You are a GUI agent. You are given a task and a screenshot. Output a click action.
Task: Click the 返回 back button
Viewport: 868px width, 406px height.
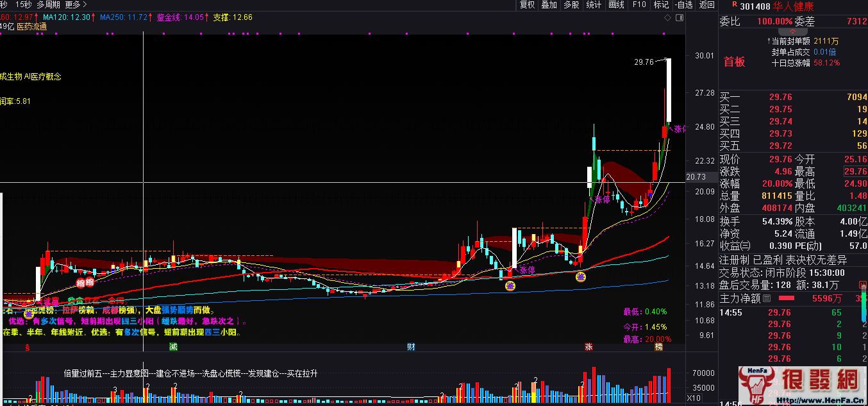(x=706, y=4)
